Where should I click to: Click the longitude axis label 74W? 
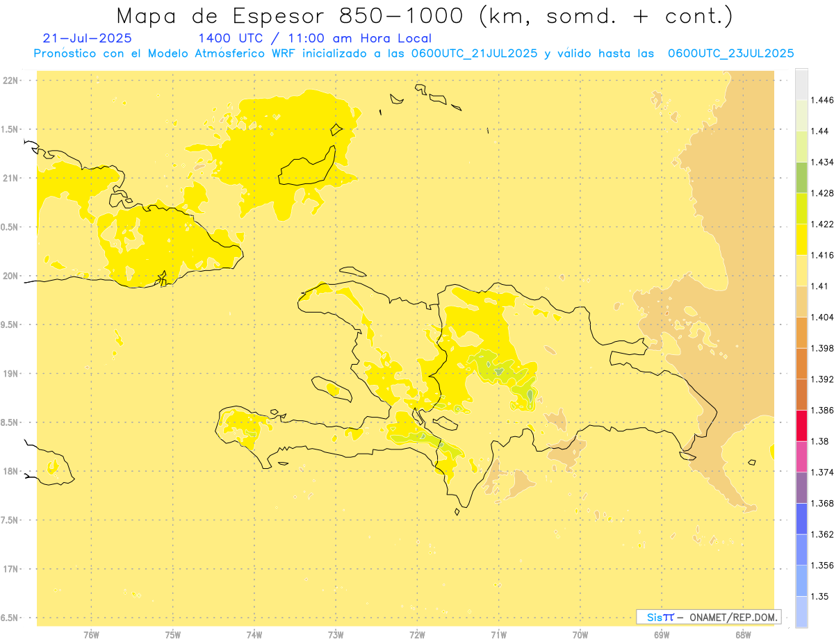click(254, 634)
